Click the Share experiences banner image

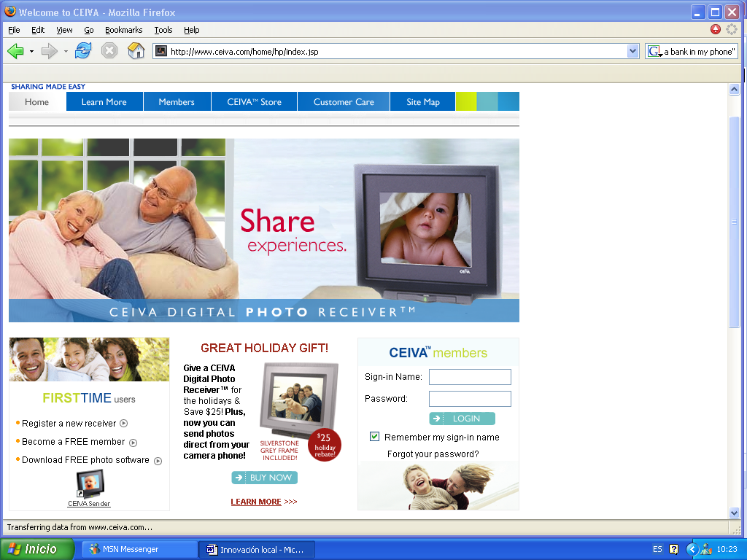(x=264, y=230)
